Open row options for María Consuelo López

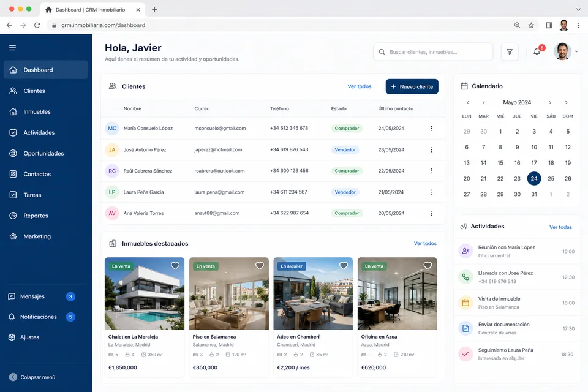[x=431, y=128]
